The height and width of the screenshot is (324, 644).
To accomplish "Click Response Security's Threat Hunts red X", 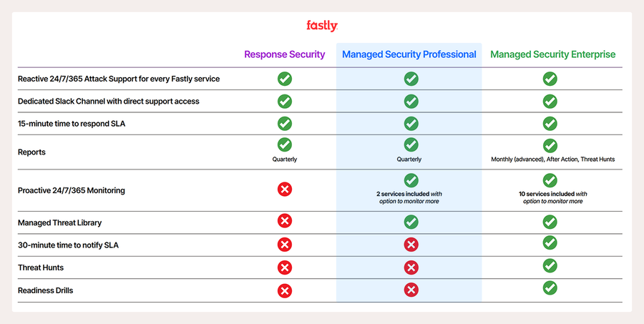I will pos(284,267).
